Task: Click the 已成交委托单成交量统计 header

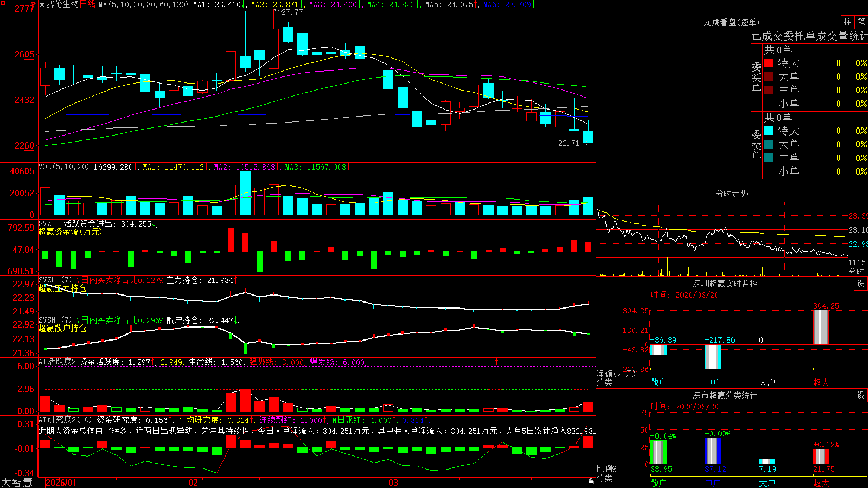Action: 809,36
